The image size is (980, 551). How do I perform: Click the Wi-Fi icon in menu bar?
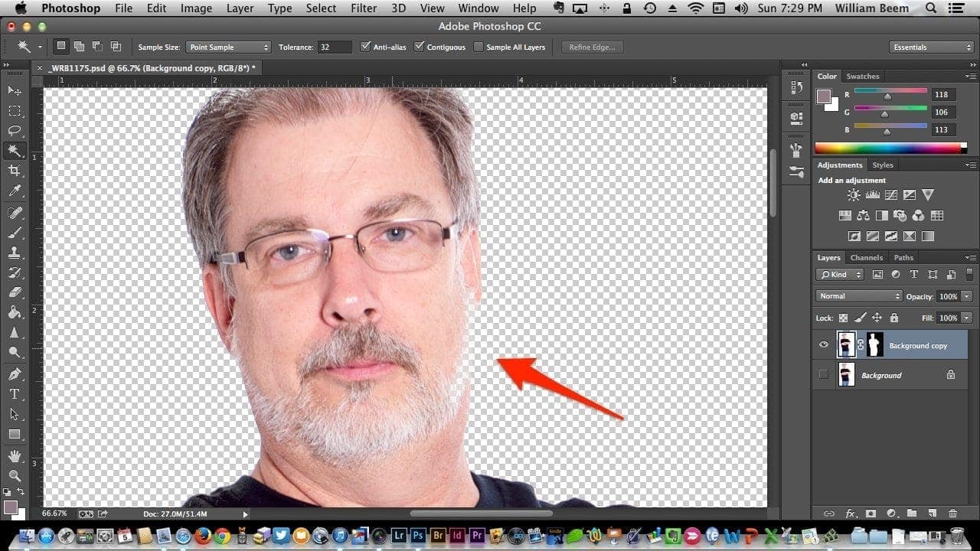point(696,8)
